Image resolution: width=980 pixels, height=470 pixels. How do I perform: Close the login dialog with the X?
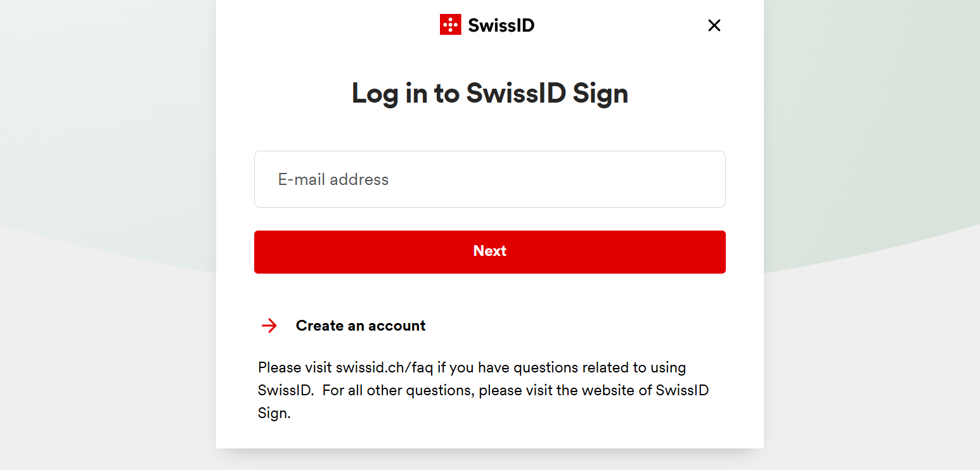coord(714,25)
